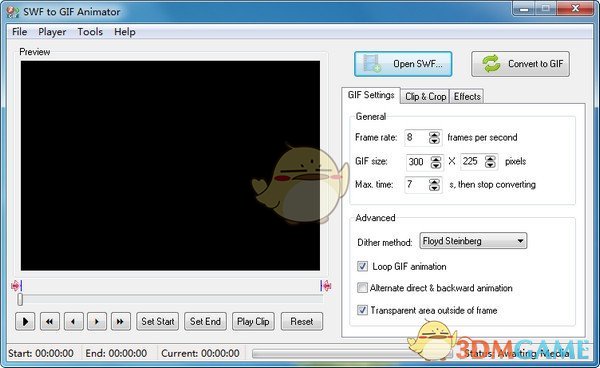Increase the GIF height value
Image resolution: width=600 pixels, height=368 pixels.
(x=490, y=158)
